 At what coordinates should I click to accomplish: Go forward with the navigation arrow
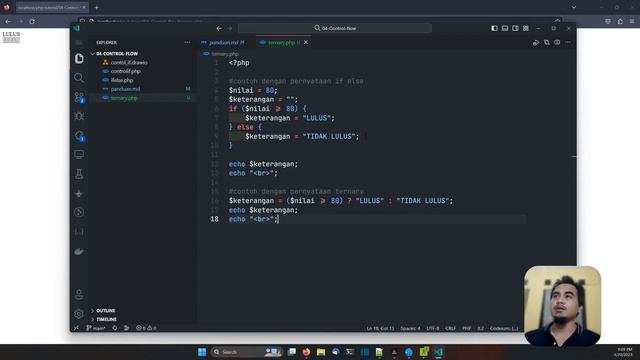click(230, 28)
